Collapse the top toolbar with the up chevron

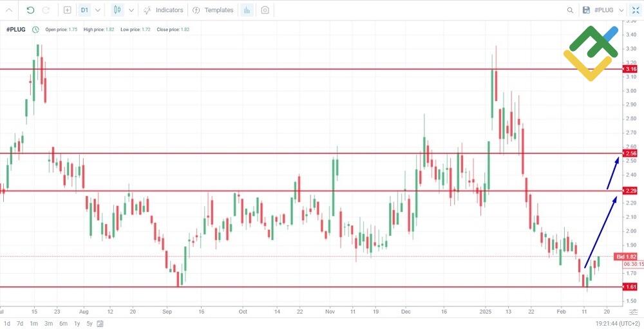[x=9, y=10]
